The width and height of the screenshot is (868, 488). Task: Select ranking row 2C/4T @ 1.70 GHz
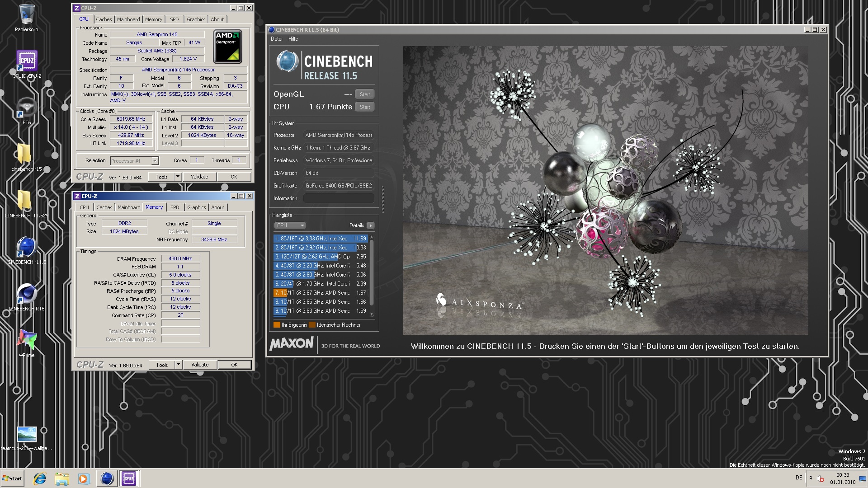(x=321, y=284)
